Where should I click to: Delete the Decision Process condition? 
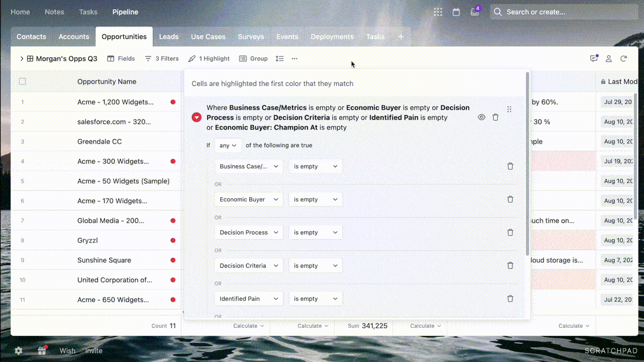pyautogui.click(x=510, y=233)
